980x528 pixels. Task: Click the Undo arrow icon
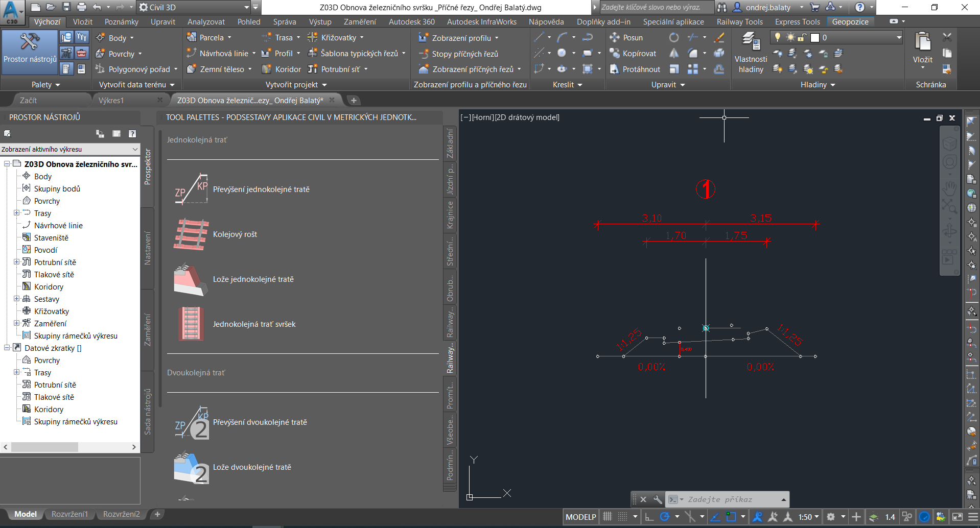coord(97,7)
